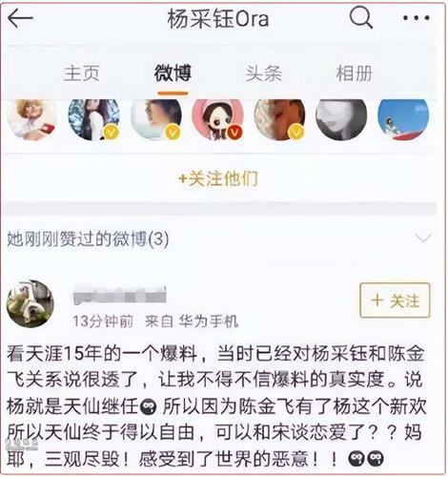Go to the 相册 tab
Screen dimensions: 448x477
pyautogui.click(x=355, y=73)
